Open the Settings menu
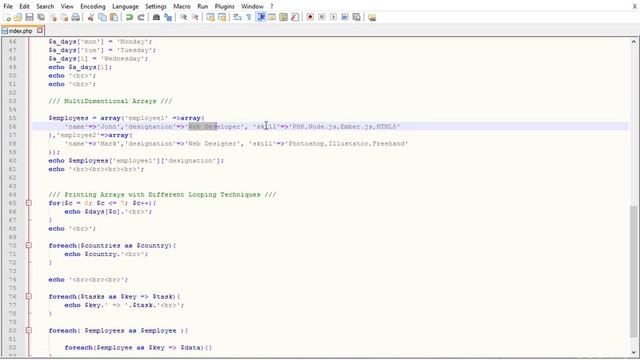Image resolution: width=640 pixels, height=360 pixels. point(156,6)
